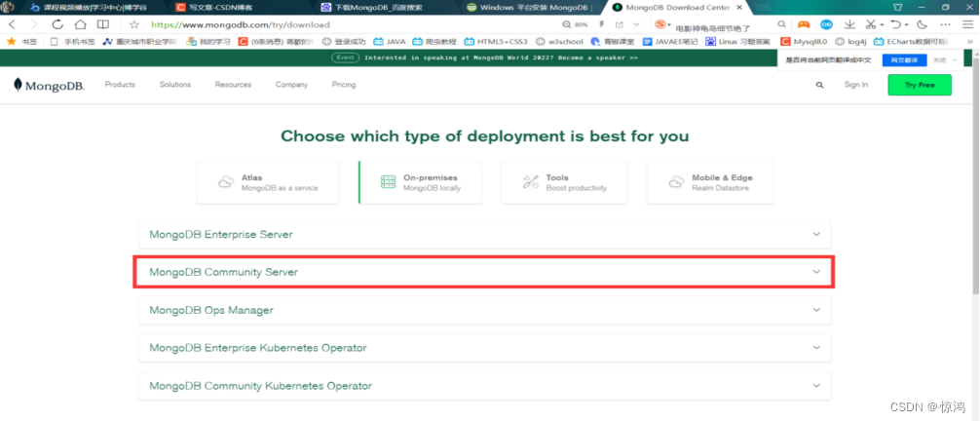
Task: Select the On-premises deployment card
Action: coord(421,182)
